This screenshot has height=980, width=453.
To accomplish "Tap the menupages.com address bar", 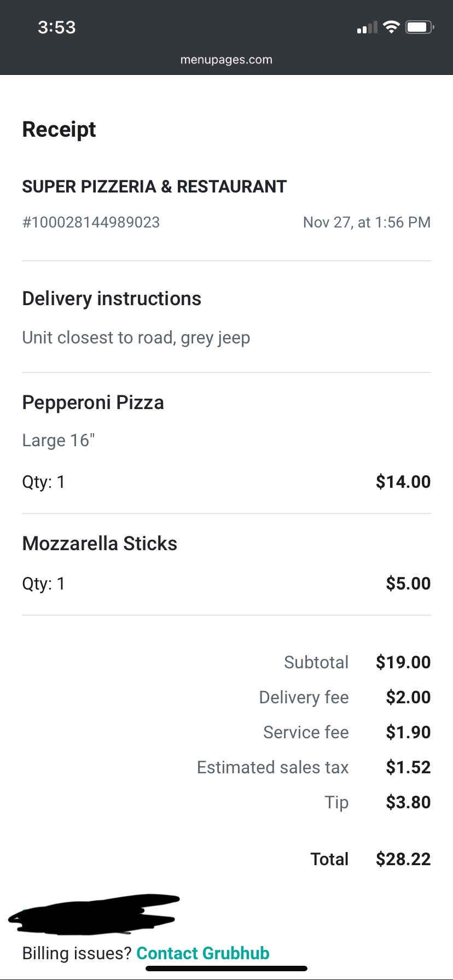I will 226,60.
